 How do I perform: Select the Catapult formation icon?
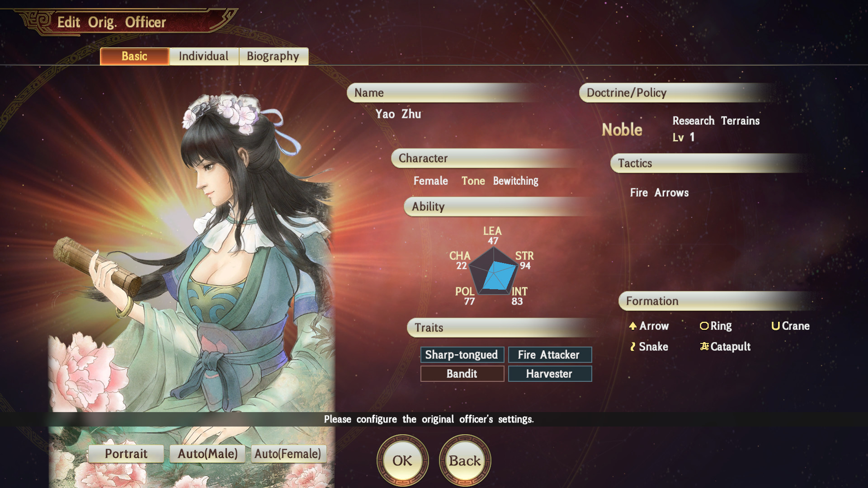[x=704, y=347]
